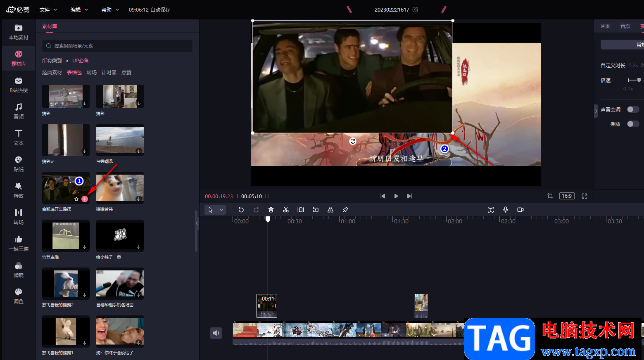
Task: Click the 倍速 speed slider handle
Action: tap(639, 80)
